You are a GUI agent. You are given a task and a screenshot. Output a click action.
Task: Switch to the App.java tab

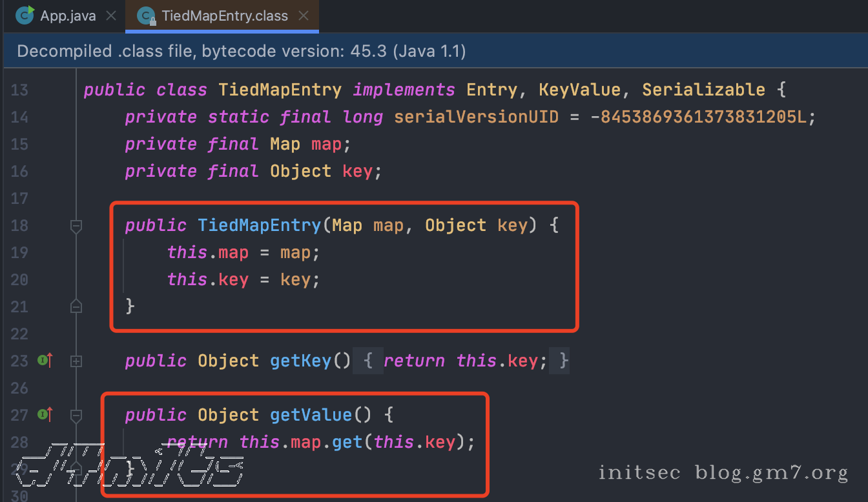[x=68, y=15]
